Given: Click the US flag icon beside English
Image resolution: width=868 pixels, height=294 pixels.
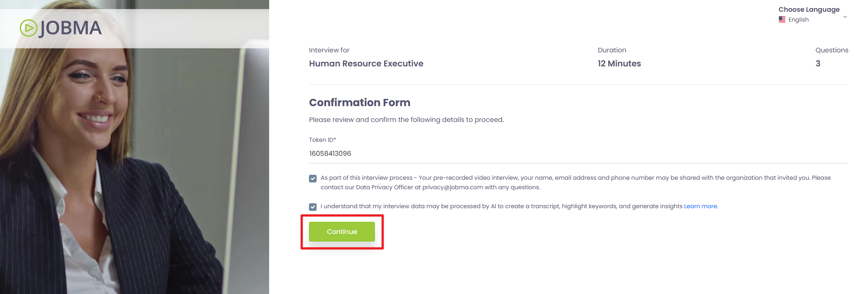Looking at the screenshot, I should point(782,19).
